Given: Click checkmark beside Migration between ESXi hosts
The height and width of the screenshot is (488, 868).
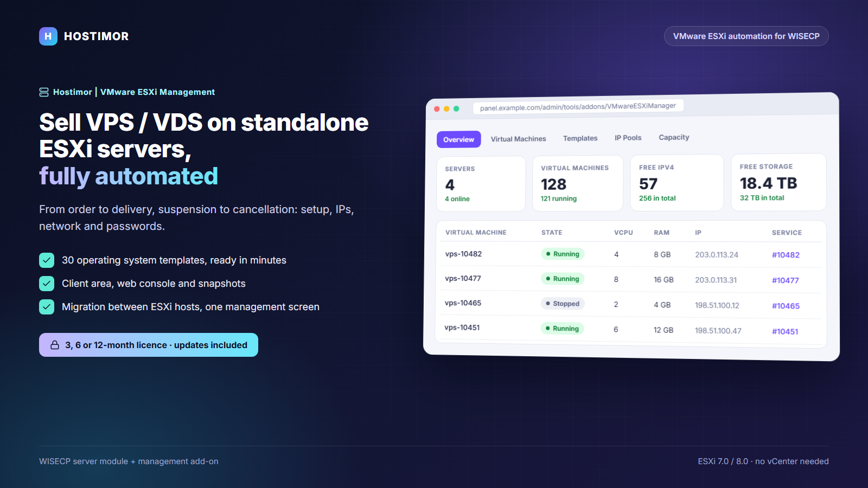Looking at the screenshot, I should point(47,307).
